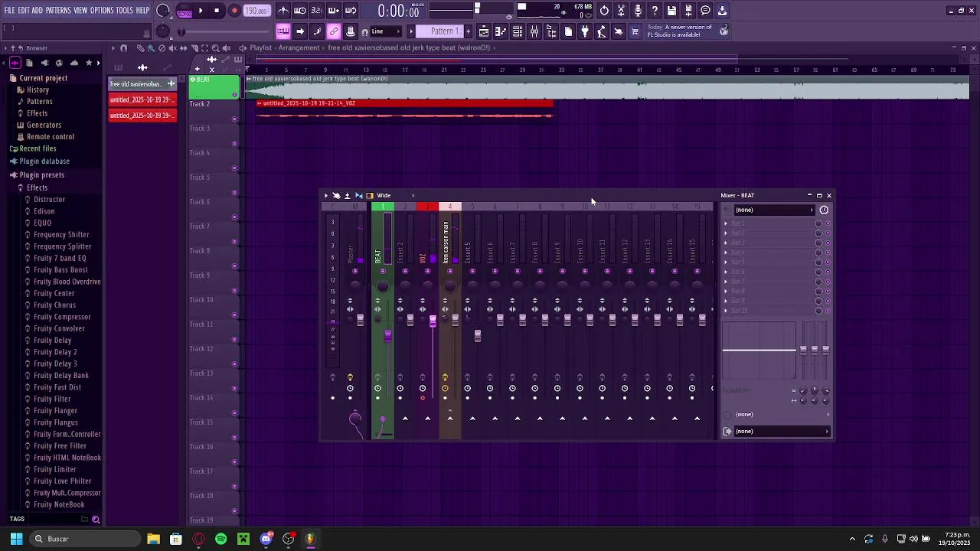Click the browser search magnifier icon at bottom
This screenshot has width=980, height=551.
(x=96, y=520)
